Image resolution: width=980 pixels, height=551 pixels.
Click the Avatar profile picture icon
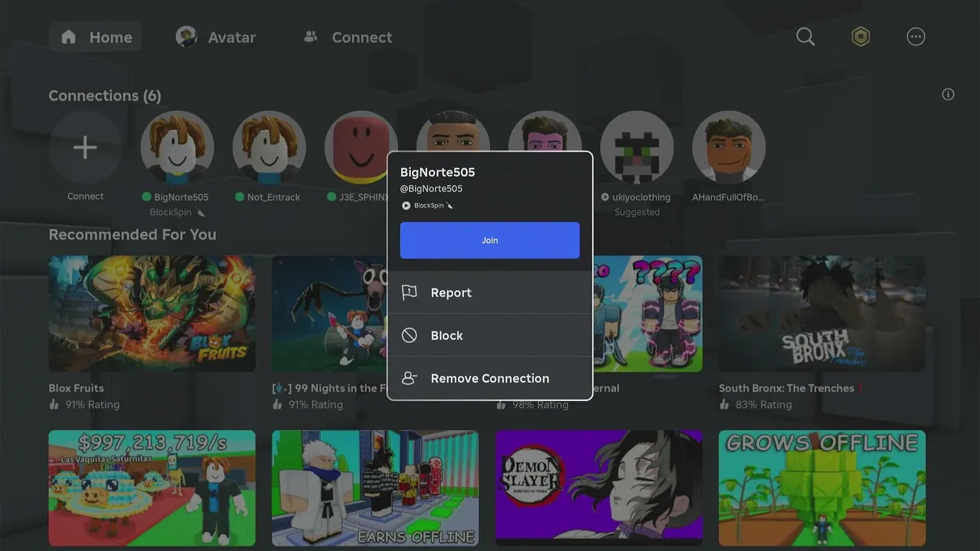186,37
